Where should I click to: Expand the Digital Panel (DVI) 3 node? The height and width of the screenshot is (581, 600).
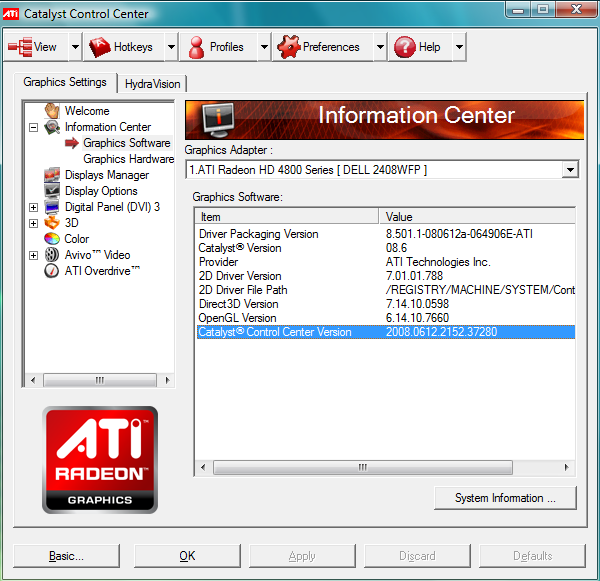(x=34, y=207)
